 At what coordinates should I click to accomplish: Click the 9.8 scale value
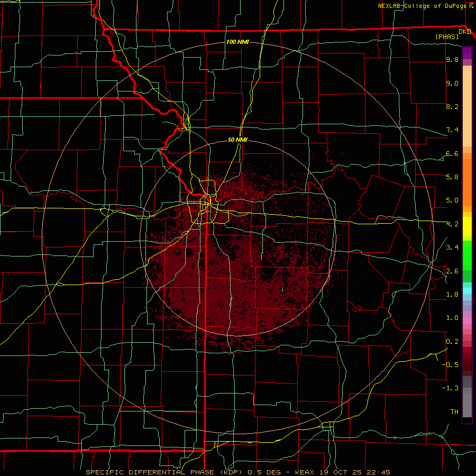click(452, 59)
